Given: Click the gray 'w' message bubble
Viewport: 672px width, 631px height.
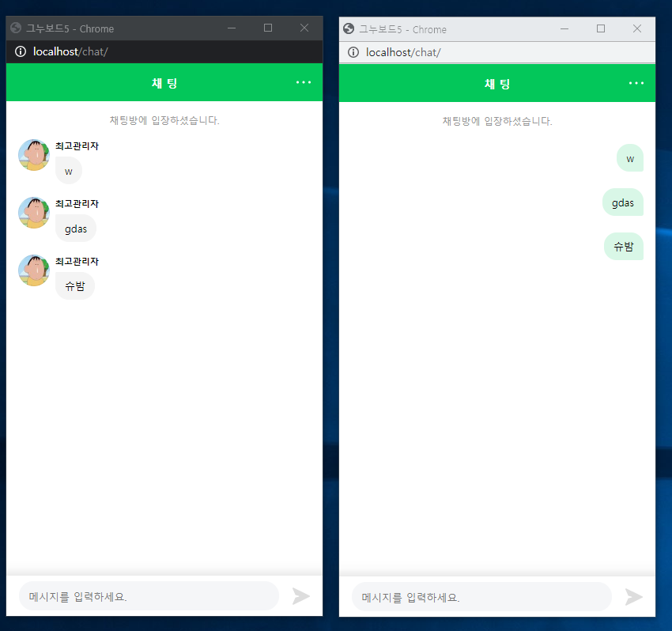Looking at the screenshot, I should point(69,171).
